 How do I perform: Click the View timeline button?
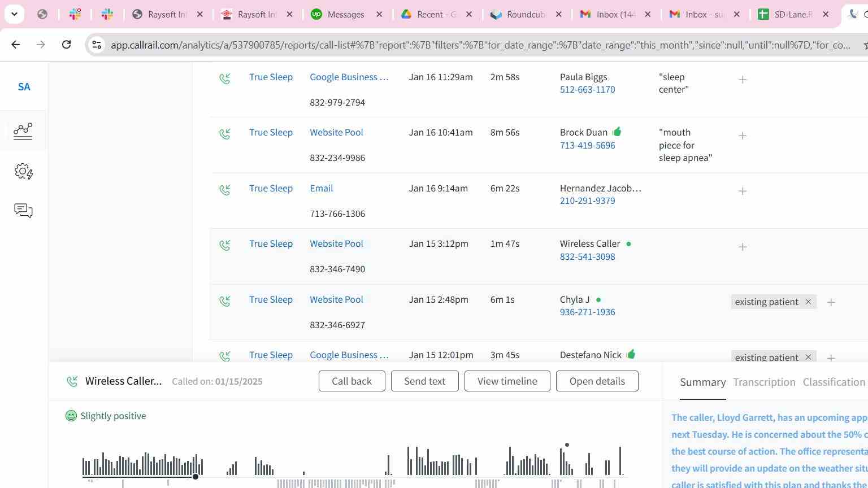point(507,381)
